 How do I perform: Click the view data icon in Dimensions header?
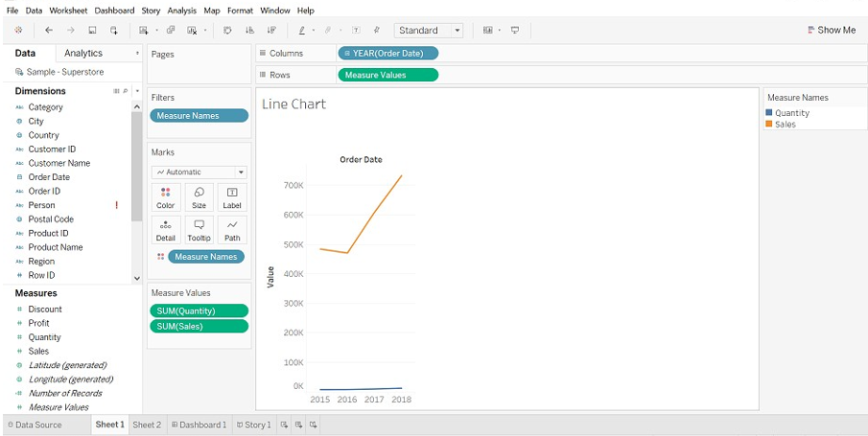tap(116, 91)
